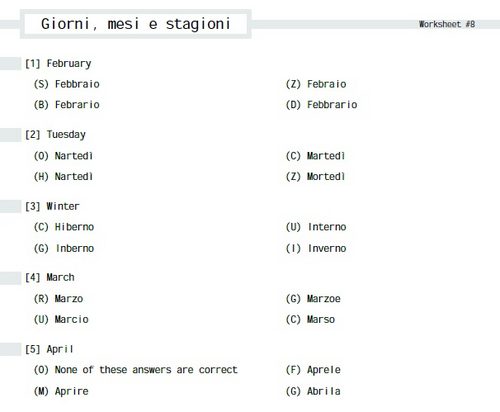The image size is (500, 412).
Task: Pick answer (D) Febbrario
Action: tap(321, 105)
